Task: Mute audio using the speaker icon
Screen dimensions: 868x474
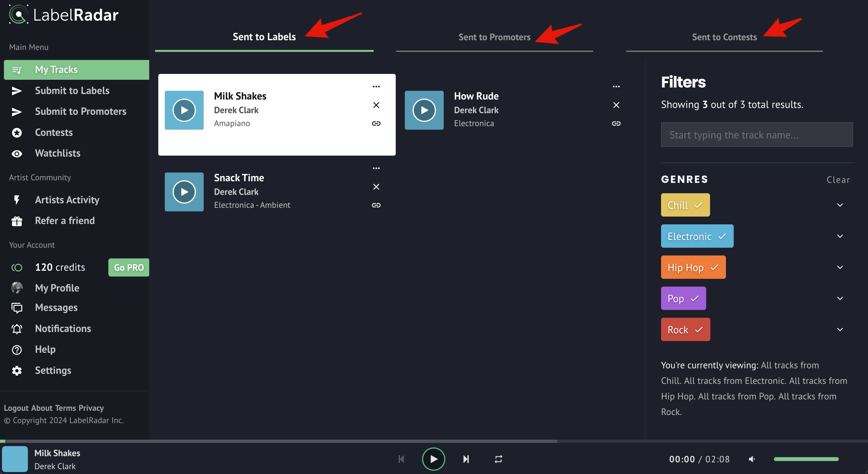Action: coord(752,459)
